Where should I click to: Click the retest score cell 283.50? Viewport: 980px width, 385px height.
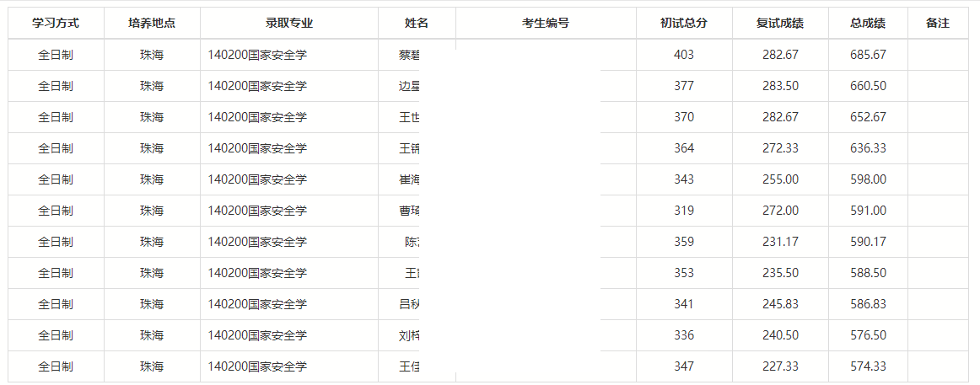pos(780,86)
